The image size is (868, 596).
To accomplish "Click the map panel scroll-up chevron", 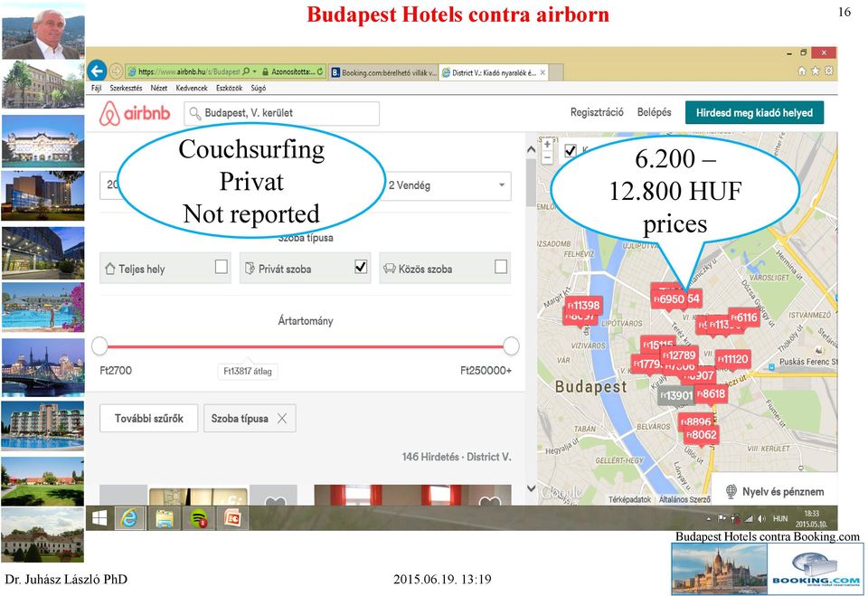I will (x=531, y=149).
